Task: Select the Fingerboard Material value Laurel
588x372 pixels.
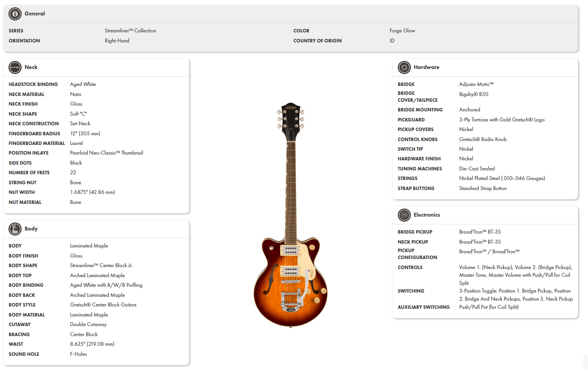Action: 76,143
